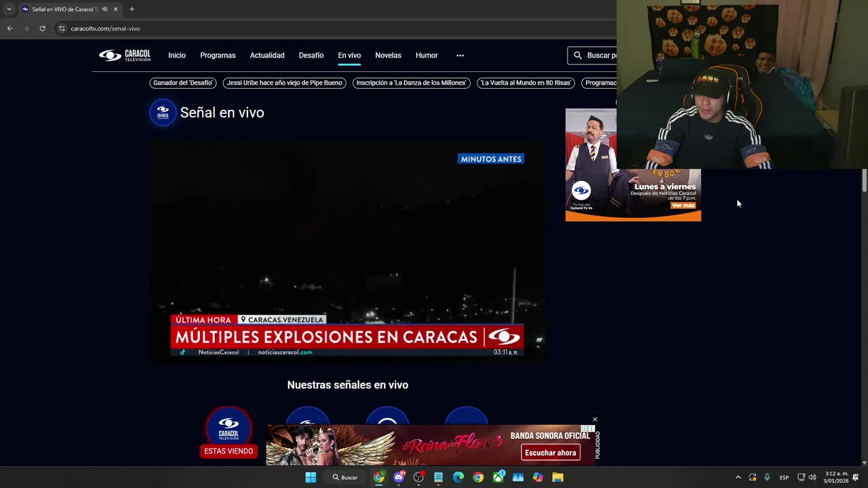This screenshot has height=488, width=868.
Task: Click the Caracol round logo beside Señal en vivo
Action: click(x=163, y=113)
